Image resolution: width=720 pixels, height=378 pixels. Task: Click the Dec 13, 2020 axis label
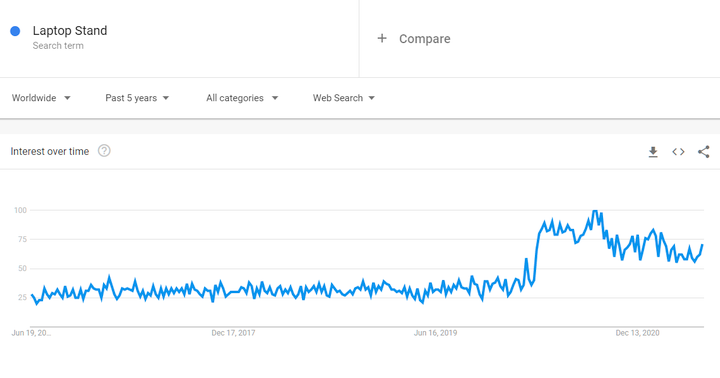pos(637,333)
